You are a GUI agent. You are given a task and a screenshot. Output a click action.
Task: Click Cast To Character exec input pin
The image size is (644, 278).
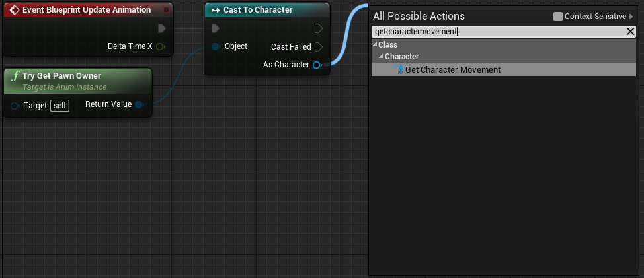click(216, 28)
